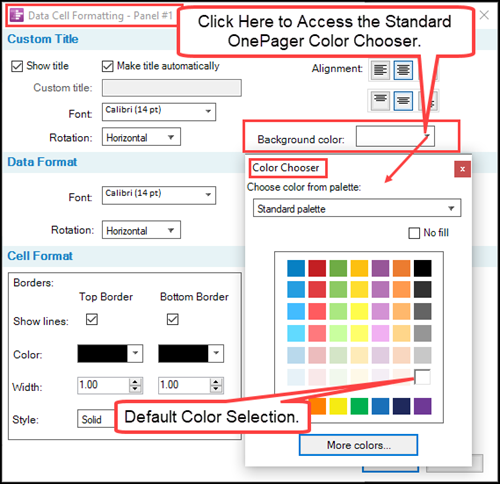Click the More colors... button

(x=358, y=445)
